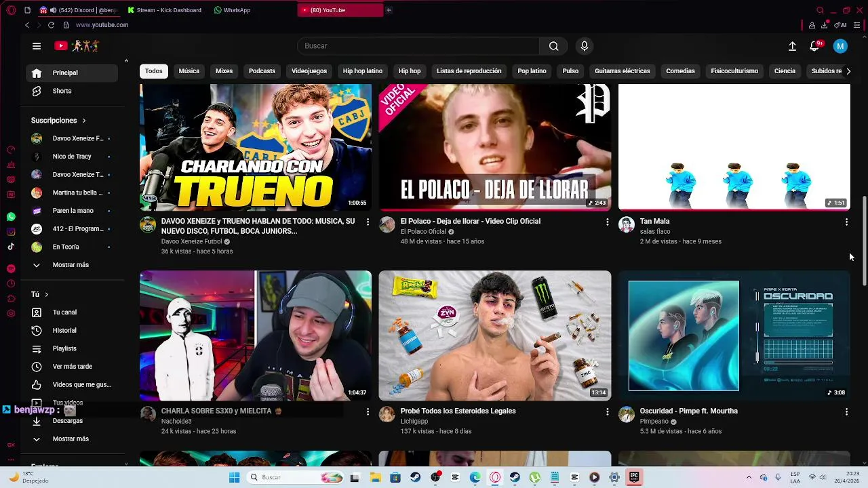Switch to Stream - Kick Dashboard tab
Viewport: 868px width, 488px height.
[165, 10]
